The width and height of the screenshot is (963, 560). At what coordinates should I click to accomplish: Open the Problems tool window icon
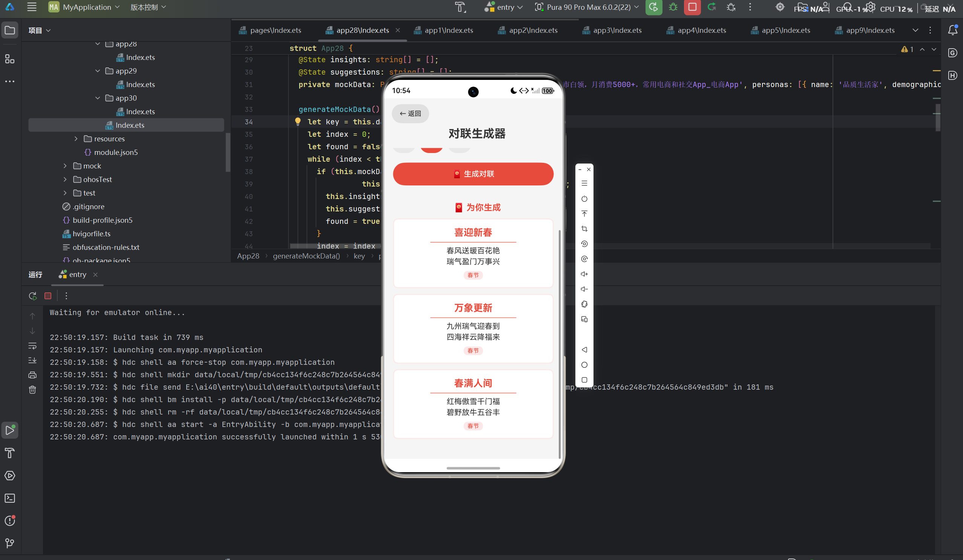[10, 521]
